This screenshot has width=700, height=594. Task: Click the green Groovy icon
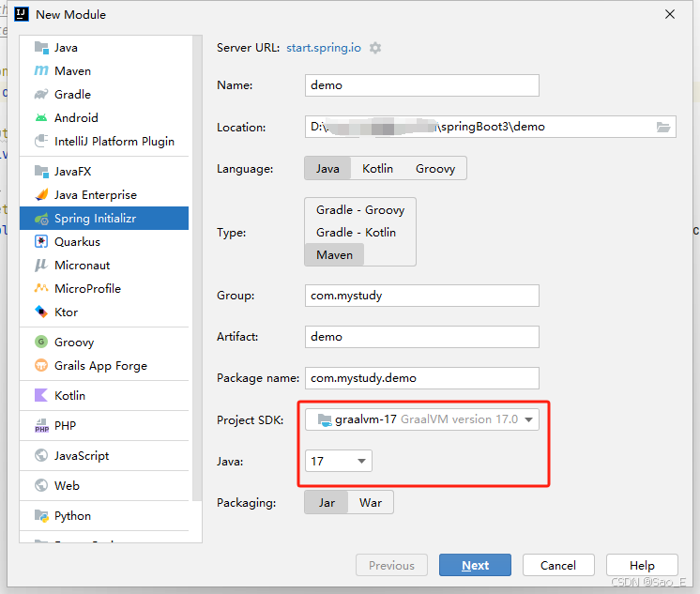click(x=41, y=342)
